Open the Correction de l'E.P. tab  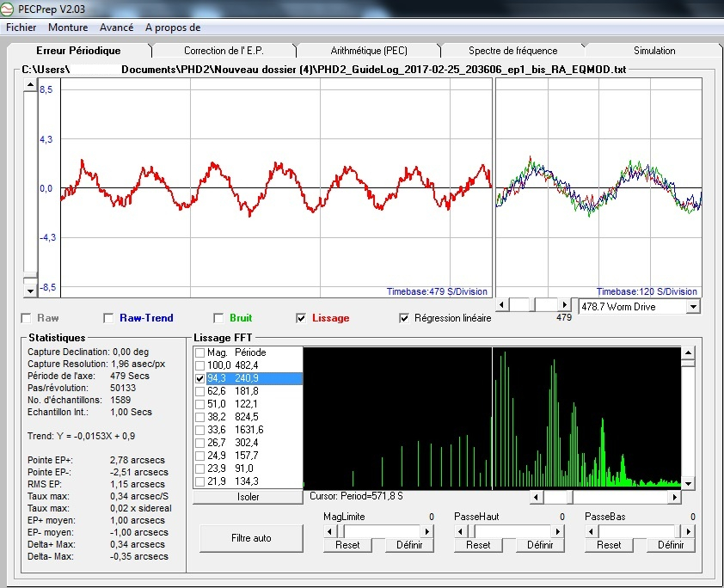pyautogui.click(x=224, y=51)
